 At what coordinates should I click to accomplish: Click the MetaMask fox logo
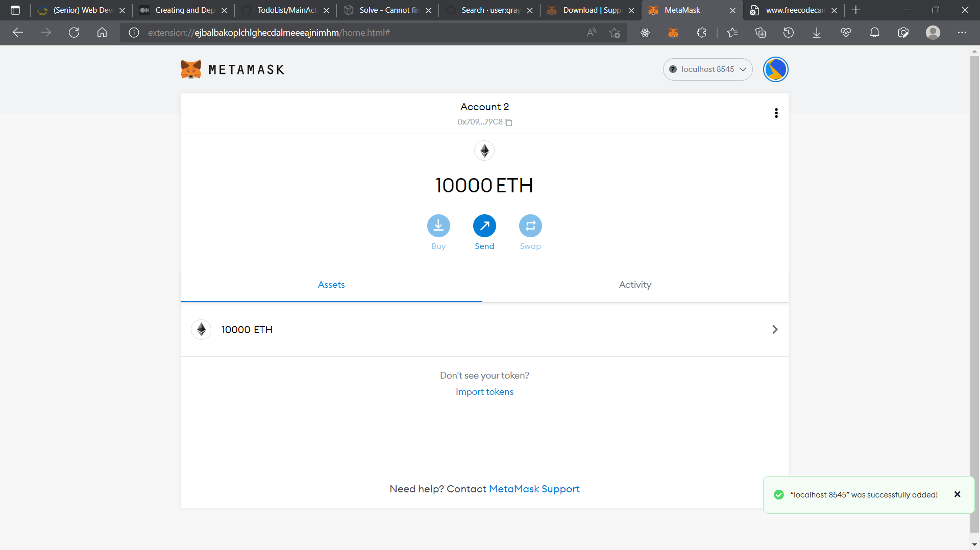tap(191, 69)
